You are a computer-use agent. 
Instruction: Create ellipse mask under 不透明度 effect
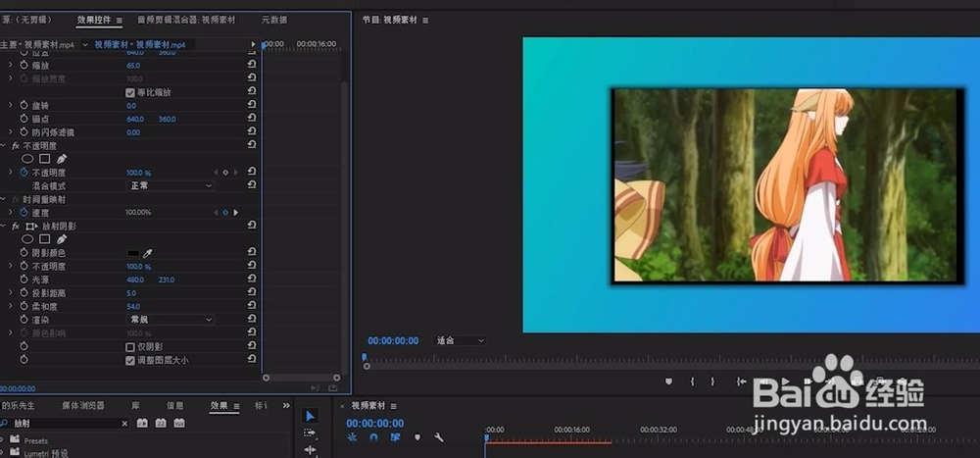point(26,159)
